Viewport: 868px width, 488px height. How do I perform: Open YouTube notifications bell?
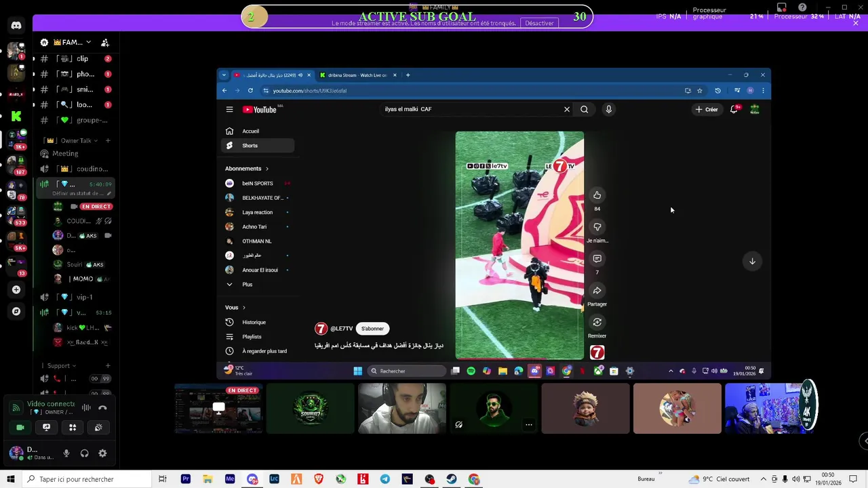click(734, 109)
